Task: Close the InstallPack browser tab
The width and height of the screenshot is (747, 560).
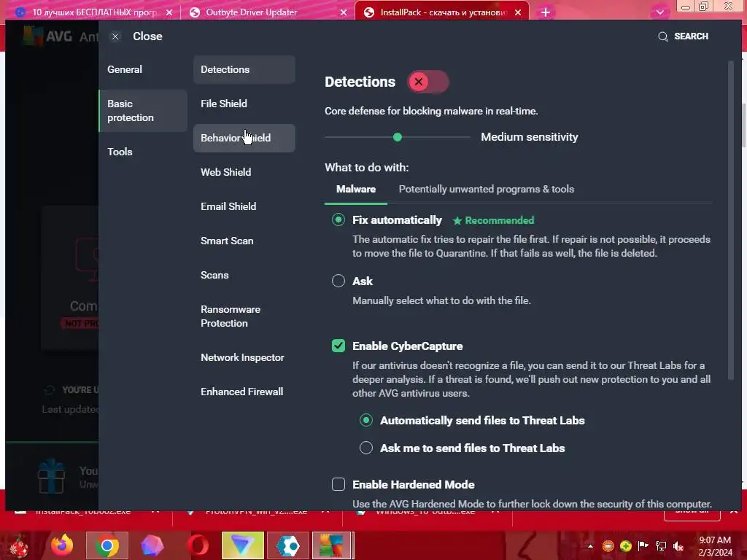Action: click(x=518, y=12)
